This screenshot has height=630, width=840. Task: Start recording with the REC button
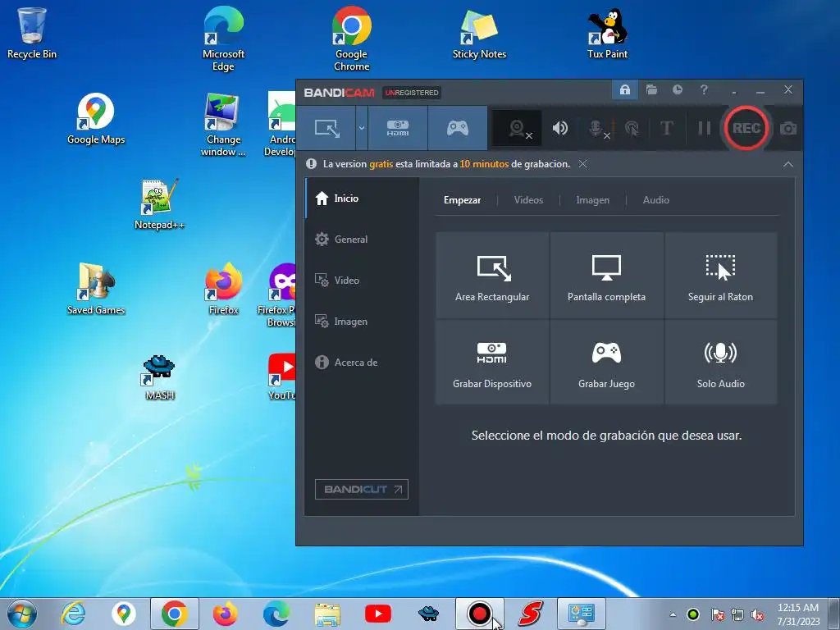tap(746, 128)
